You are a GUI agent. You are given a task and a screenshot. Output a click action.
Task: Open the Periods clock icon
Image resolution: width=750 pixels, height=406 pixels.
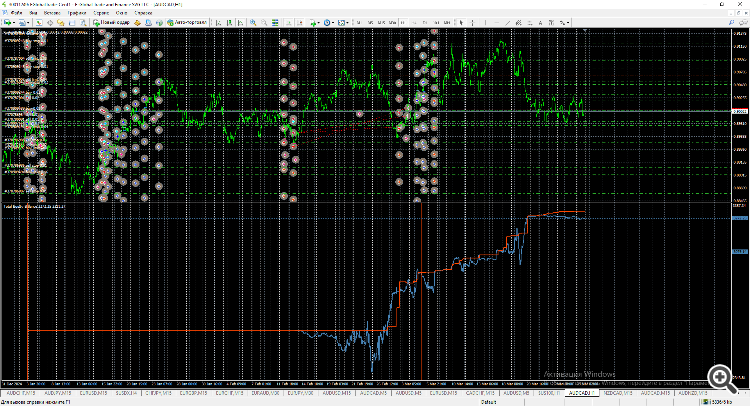click(x=327, y=22)
